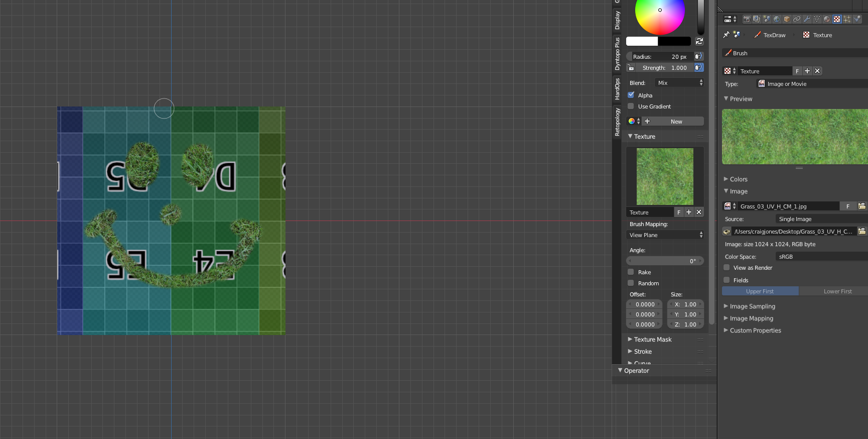The width and height of the screenshot is (868, 439).
Task: Open the Source Single Image dropdown
Action: 821,218
